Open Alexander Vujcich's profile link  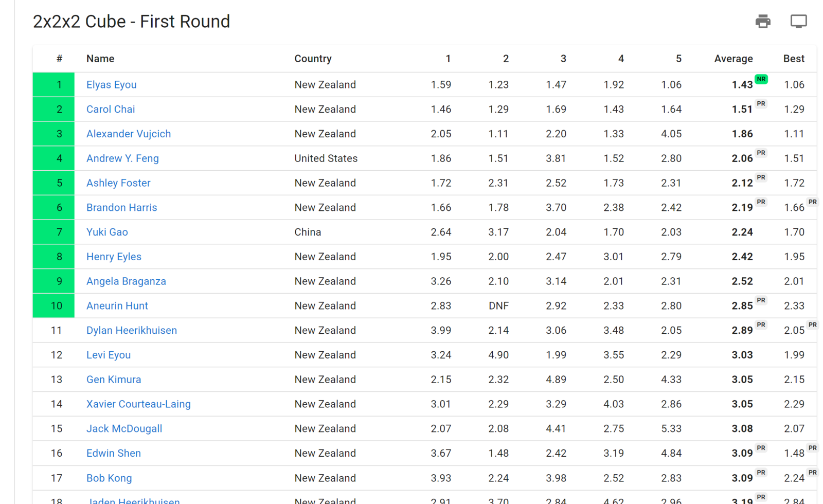pos(129,134)
